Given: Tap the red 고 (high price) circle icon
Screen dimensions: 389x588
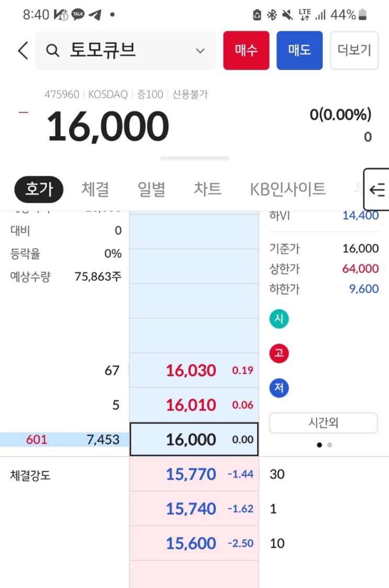Looking at the screenshot, I should coord(279,353).
